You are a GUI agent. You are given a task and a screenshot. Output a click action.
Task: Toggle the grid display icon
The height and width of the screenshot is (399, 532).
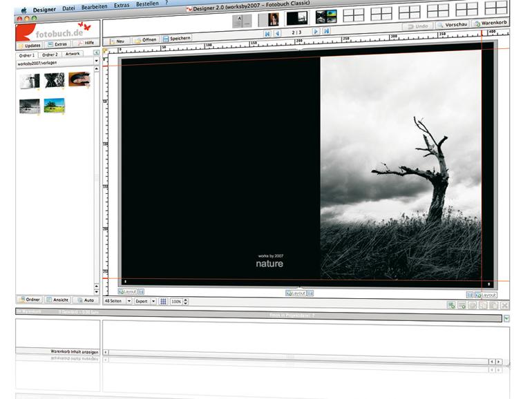(x=163, y=302)
